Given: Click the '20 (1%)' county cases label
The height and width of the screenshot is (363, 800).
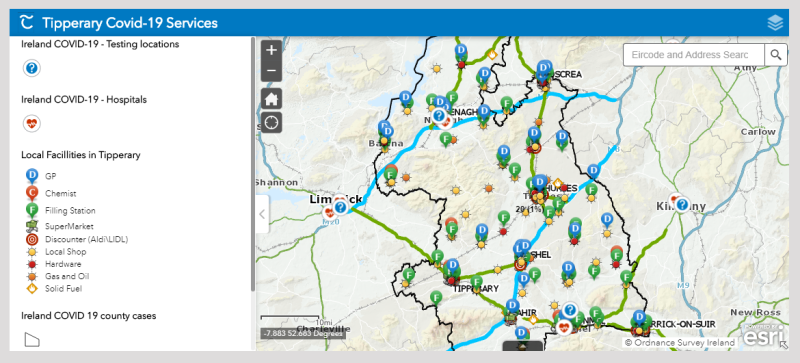Looking at the screenshot, I should point(529,209).
